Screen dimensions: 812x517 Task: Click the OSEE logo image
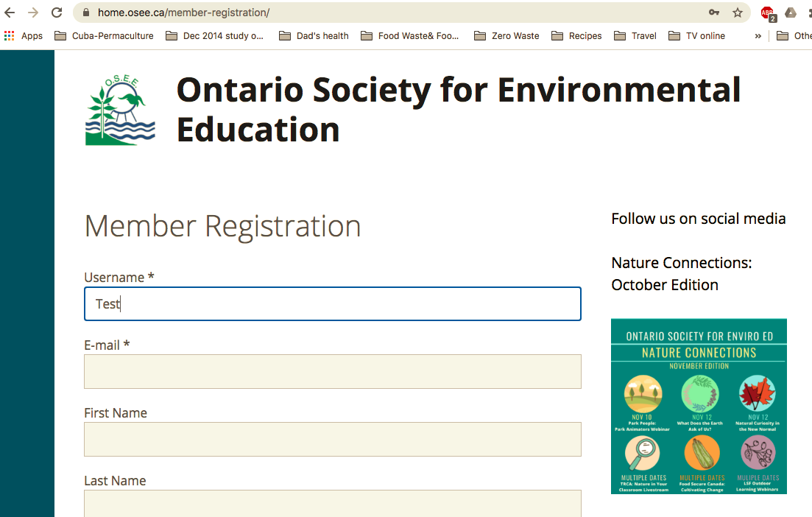[x=121, y=110]
